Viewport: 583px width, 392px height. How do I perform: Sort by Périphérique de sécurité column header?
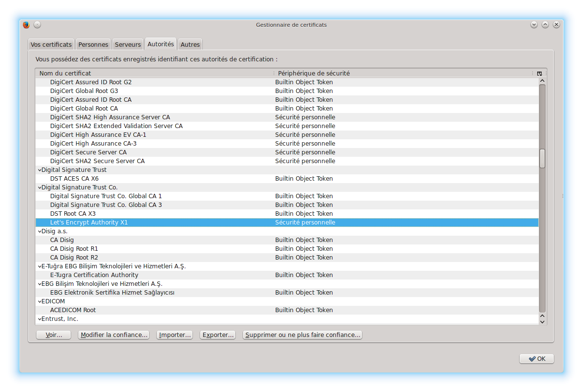pyautogui.click(x=404, y=73)
